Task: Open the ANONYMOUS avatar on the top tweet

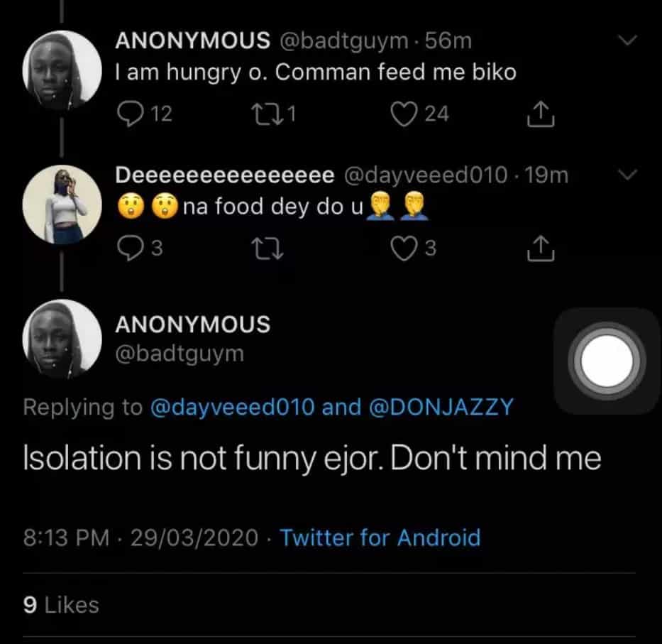Action: [62, 70]
